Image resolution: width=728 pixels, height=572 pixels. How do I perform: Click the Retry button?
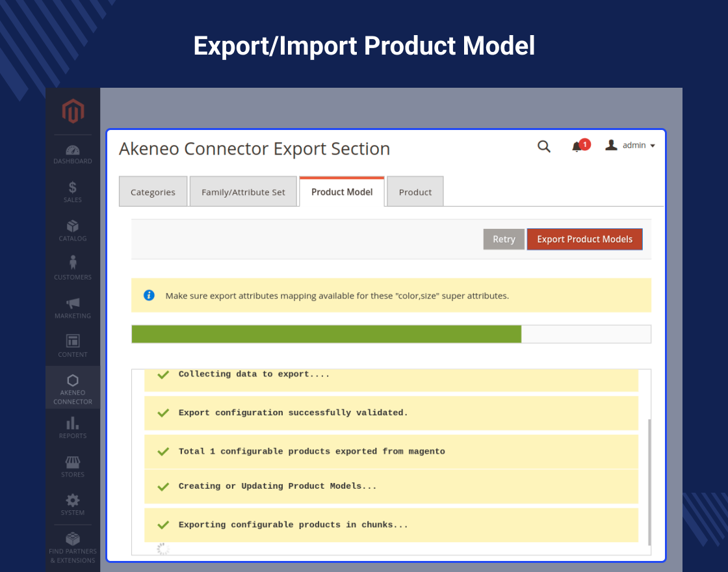point(504,239)
